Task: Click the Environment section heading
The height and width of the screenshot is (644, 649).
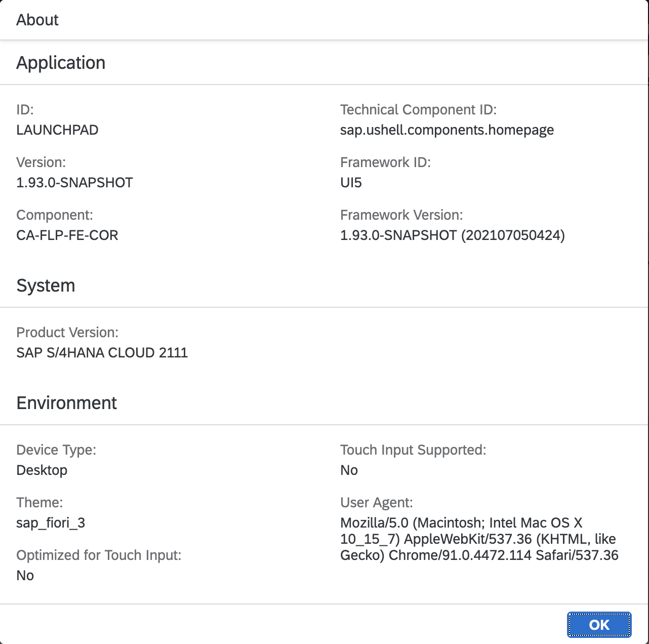Action: click(x=66, y=403)
